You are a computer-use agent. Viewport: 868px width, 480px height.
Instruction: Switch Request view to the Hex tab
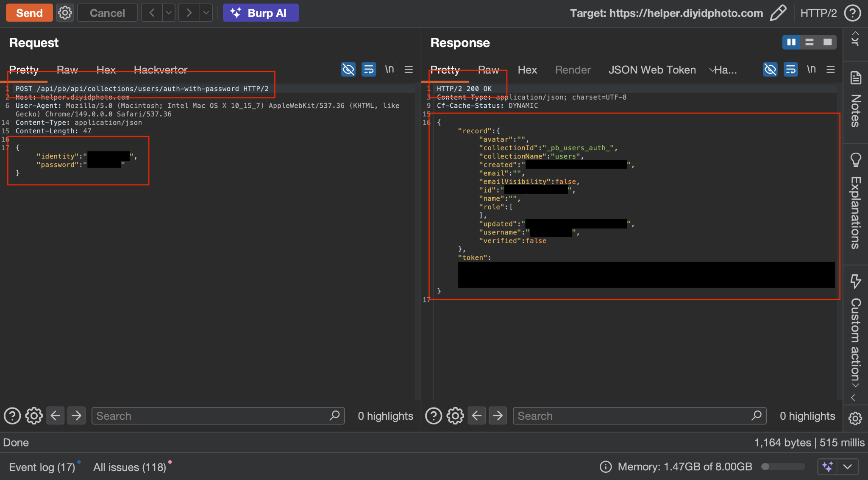pos(106,70)
